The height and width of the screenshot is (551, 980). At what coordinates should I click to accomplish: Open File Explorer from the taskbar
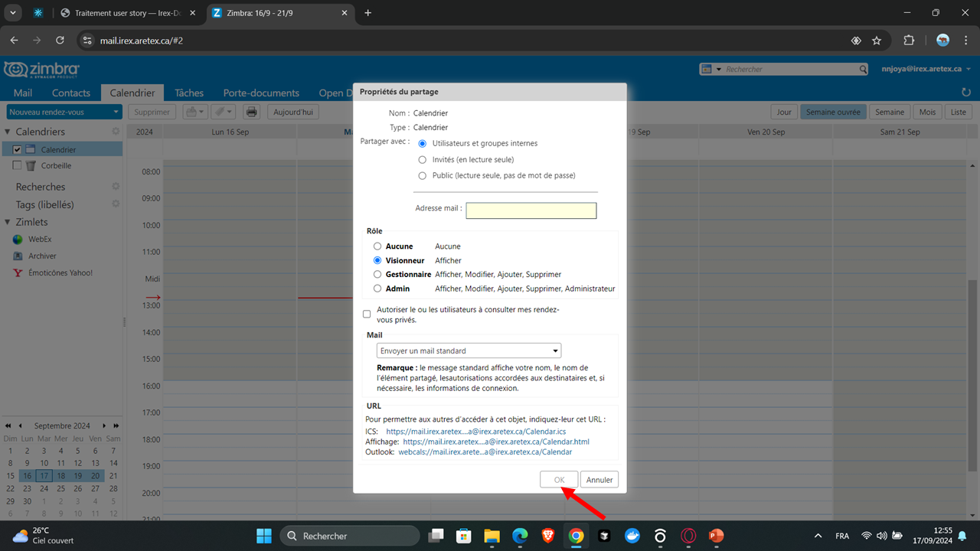click(x=491, y=536)
